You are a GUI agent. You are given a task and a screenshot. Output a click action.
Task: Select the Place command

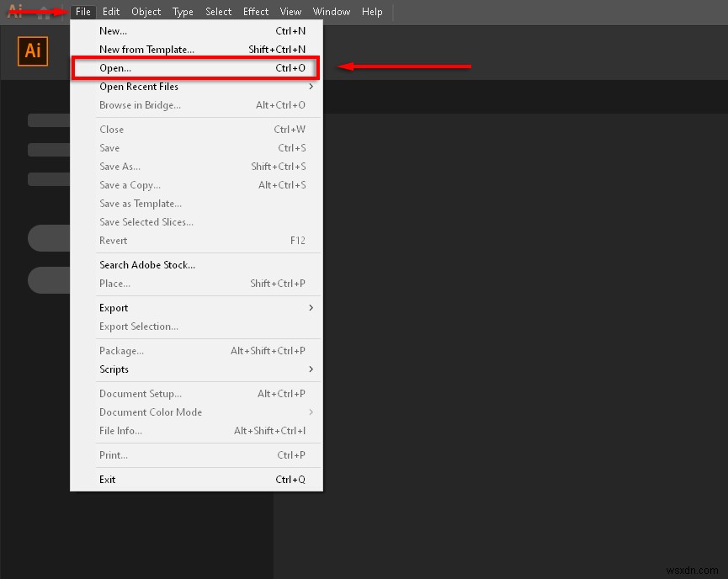(x=114, y=283)
